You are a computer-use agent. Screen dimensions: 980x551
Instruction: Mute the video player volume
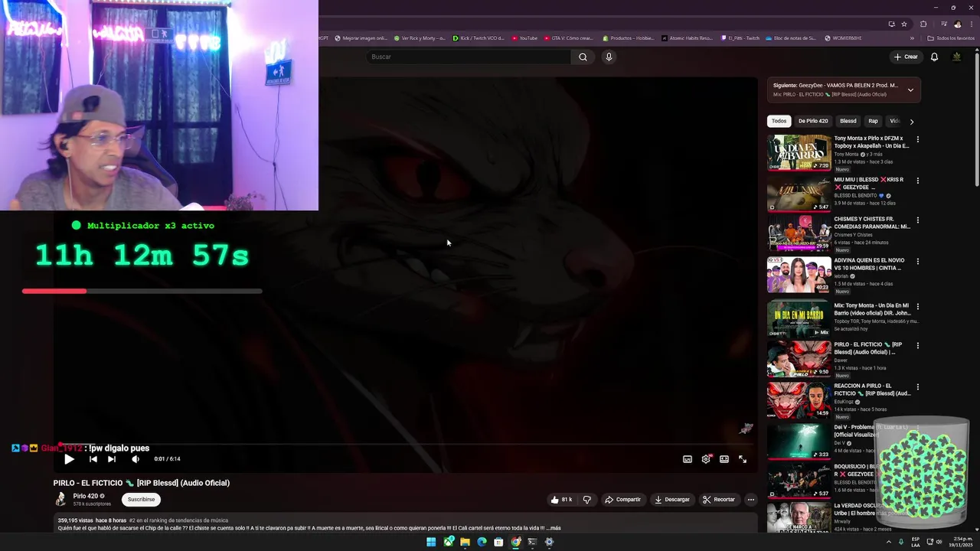136,459
